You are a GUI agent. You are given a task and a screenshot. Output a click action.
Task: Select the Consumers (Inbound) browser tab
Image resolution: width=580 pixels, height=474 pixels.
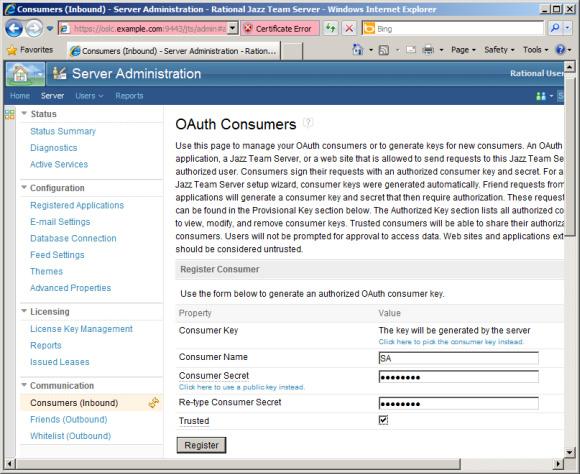click(174, 51)
